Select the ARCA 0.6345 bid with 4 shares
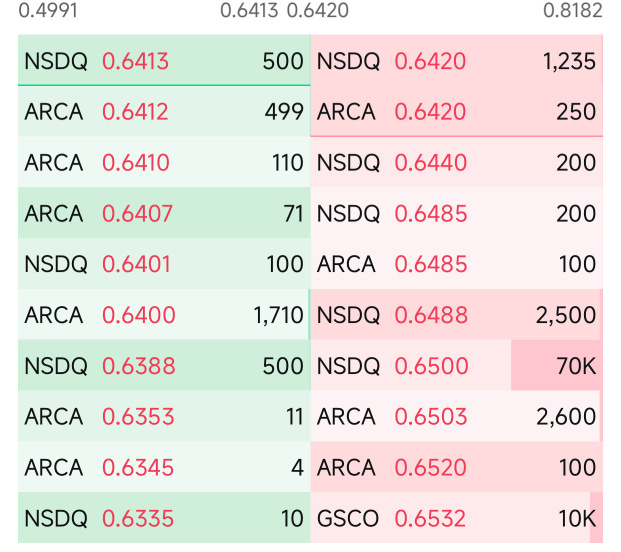The height and width of the screenshot is (552, 621). 164,466
